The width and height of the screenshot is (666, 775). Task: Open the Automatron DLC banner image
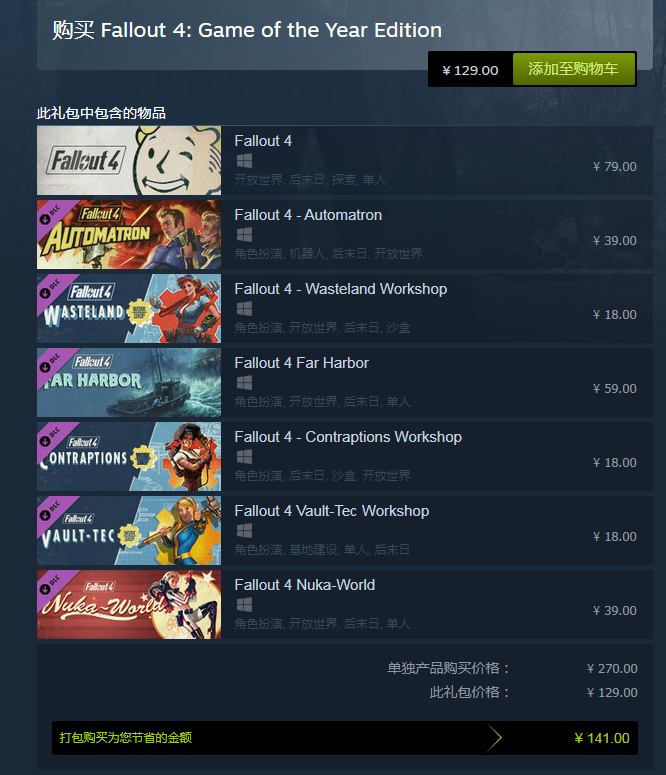tap(129, 235)
